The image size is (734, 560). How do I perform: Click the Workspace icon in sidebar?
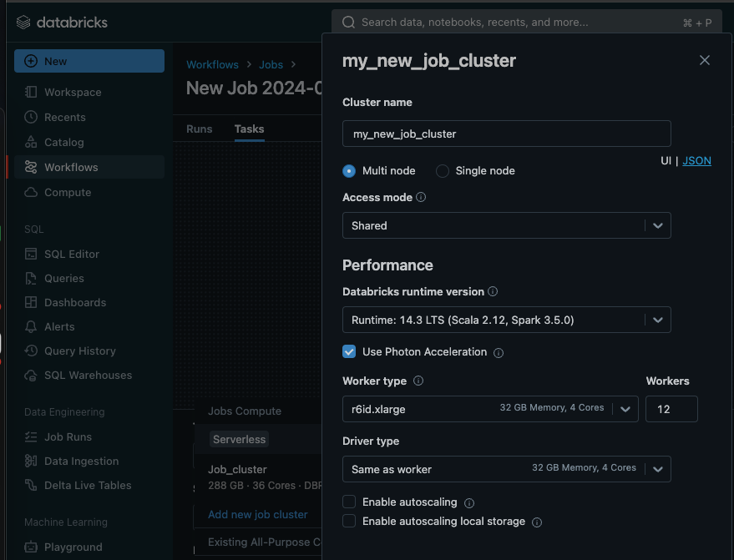(x=31, y=93)
